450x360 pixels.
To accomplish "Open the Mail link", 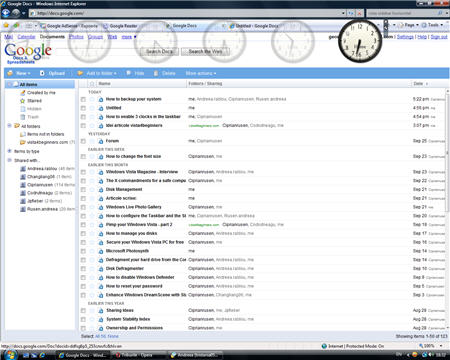I will pyautogui.click(x=9, y=37).
